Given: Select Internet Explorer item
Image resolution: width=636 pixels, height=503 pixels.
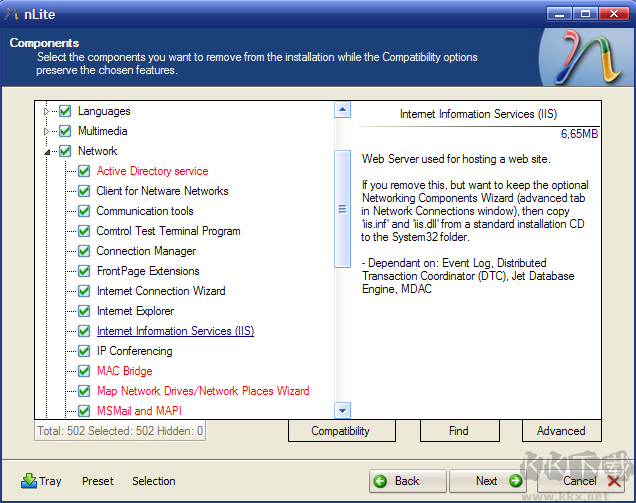Looking at the screenshot, I should [x=135, y=311].
